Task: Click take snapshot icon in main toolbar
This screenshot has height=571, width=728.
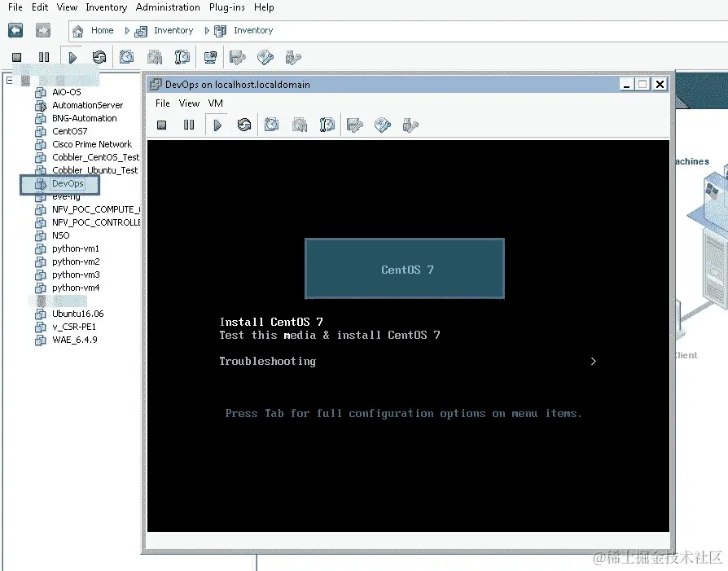Action: coord(127,57)
